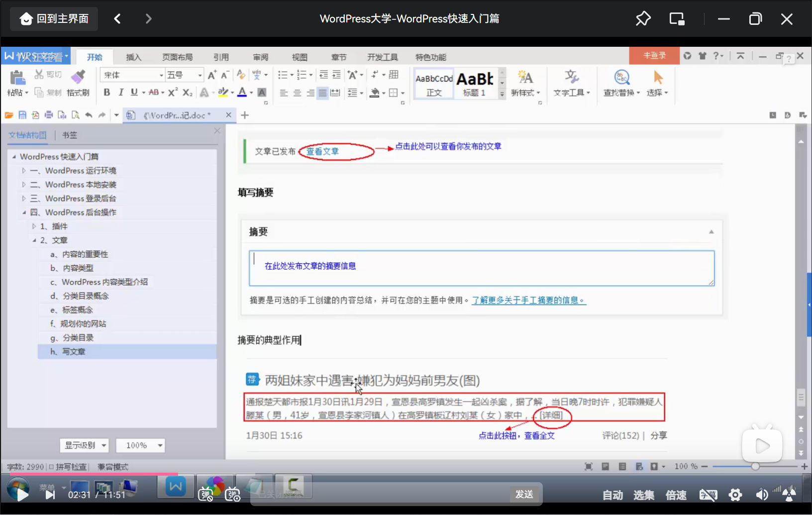Switch to the 插入 ribbon tab
812x515 pixels.
(133, 57)
